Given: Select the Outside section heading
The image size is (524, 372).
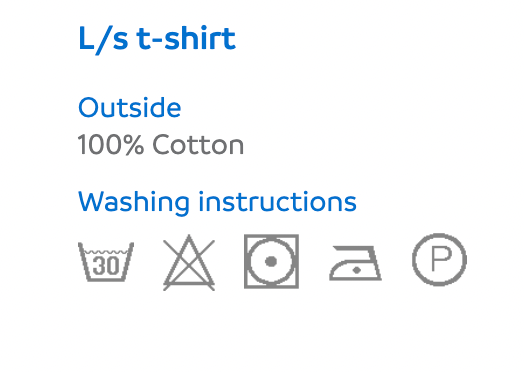Looking at the screenshot, I should pos(130,107).
